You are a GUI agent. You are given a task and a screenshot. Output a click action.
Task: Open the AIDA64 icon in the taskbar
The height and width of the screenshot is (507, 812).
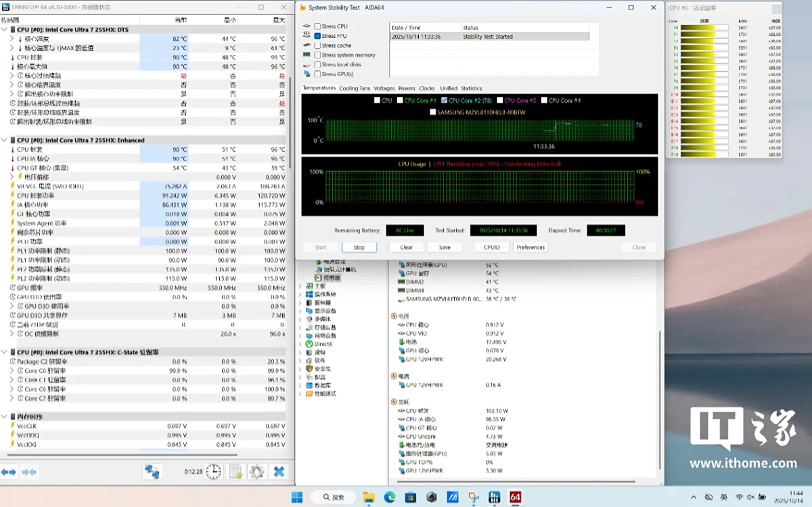pos(516,497)
